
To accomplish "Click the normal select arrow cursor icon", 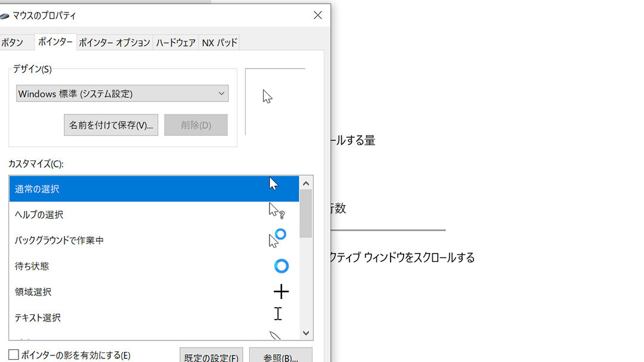I will tap(273, 184).
